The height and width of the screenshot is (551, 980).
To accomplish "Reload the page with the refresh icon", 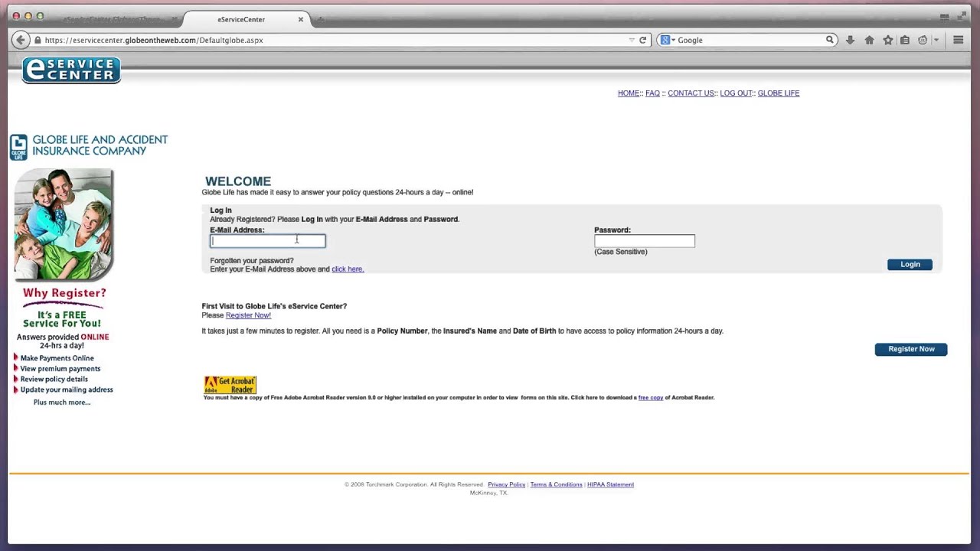I will (643, 40).
